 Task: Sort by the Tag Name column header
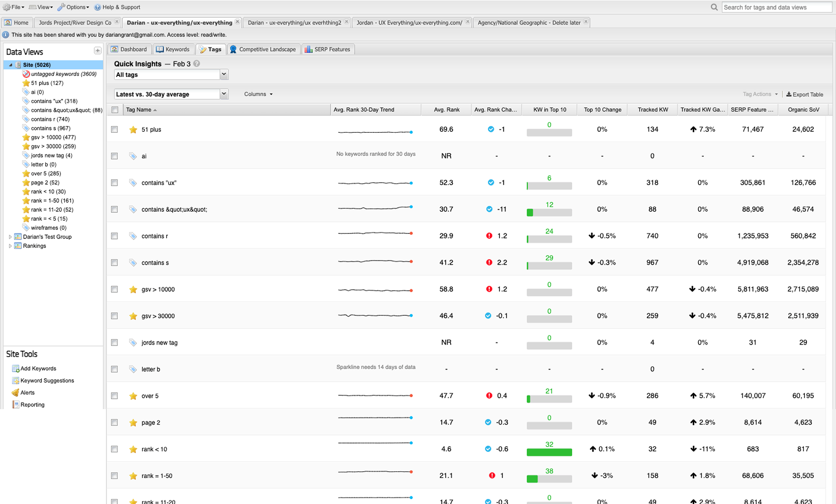pos(227,110)
